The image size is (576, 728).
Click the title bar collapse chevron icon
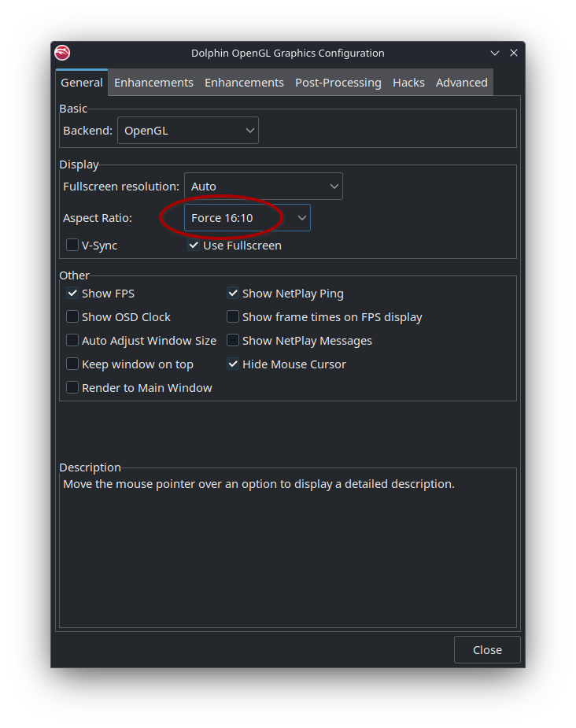(495, 53)
